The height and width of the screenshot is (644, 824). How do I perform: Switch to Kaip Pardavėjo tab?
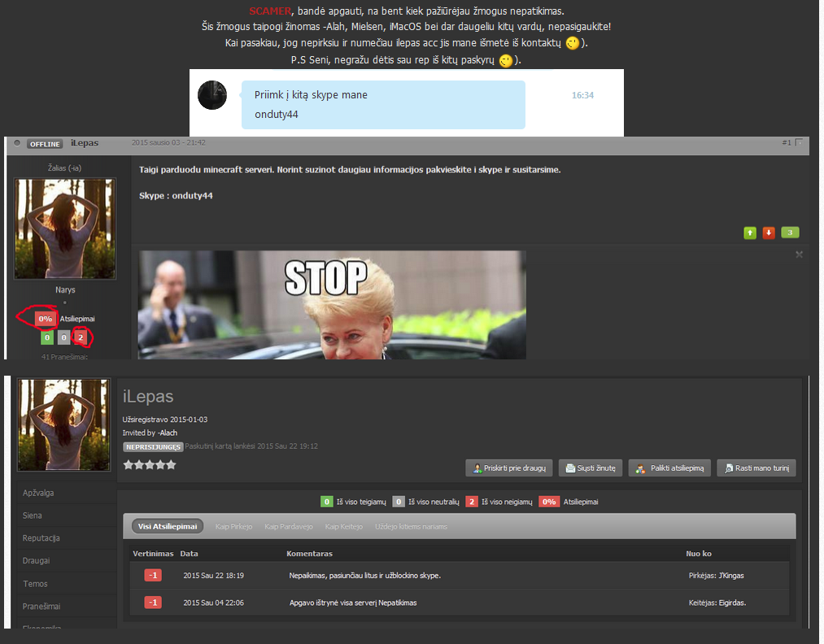pos(289,526)
